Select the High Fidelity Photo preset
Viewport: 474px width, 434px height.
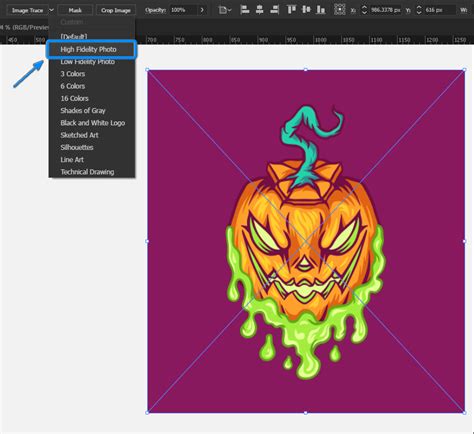click(x=91, y=49)
